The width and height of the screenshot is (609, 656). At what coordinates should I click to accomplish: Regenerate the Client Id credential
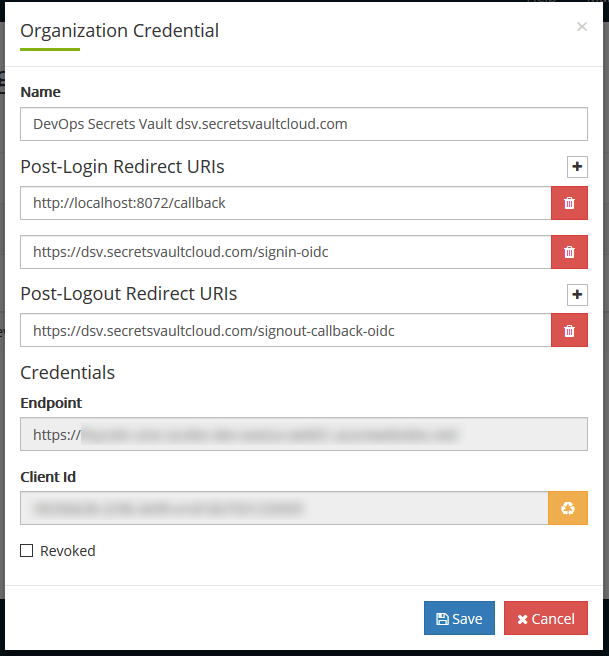coord(567,508)
